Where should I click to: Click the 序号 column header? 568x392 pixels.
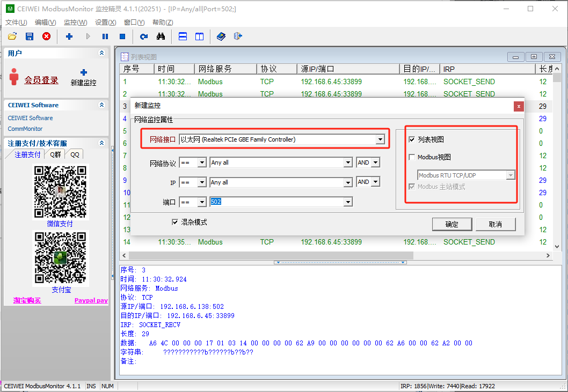132,69
